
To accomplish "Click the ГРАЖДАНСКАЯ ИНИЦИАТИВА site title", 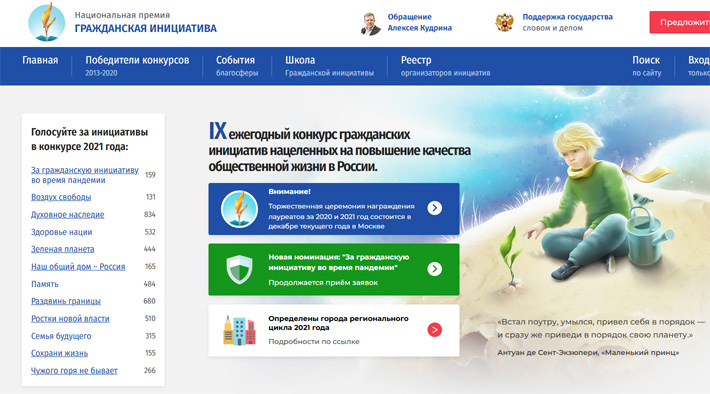I will (x=146, y=29).
